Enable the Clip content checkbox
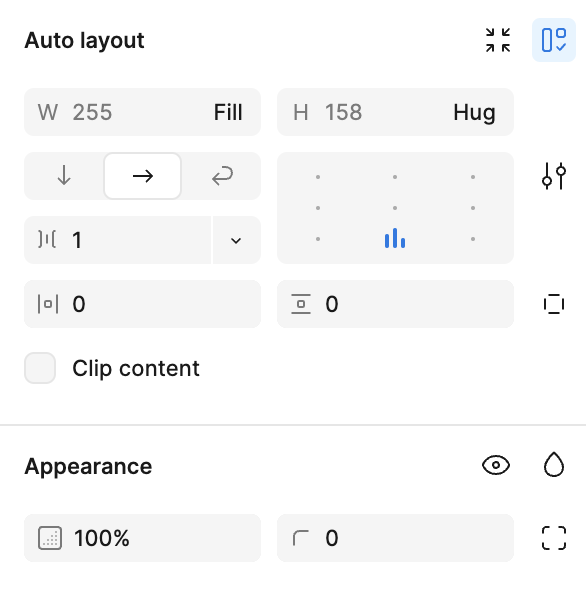 (40, 368)
